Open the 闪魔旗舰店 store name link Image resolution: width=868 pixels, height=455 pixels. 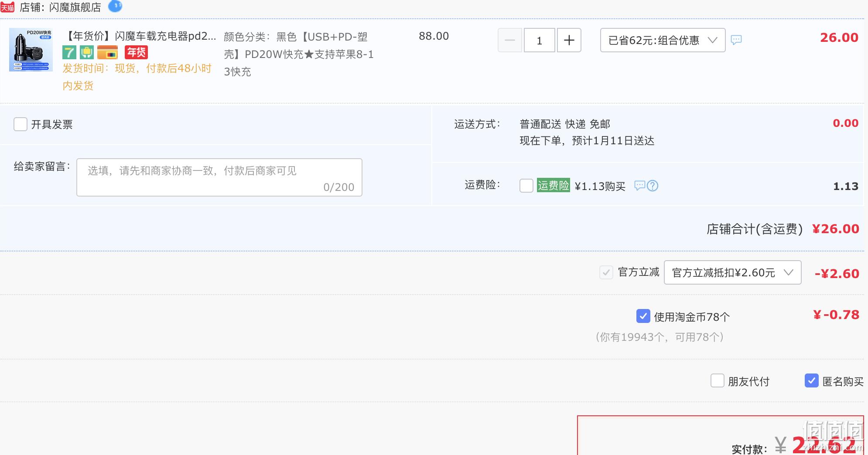point(75,7)
